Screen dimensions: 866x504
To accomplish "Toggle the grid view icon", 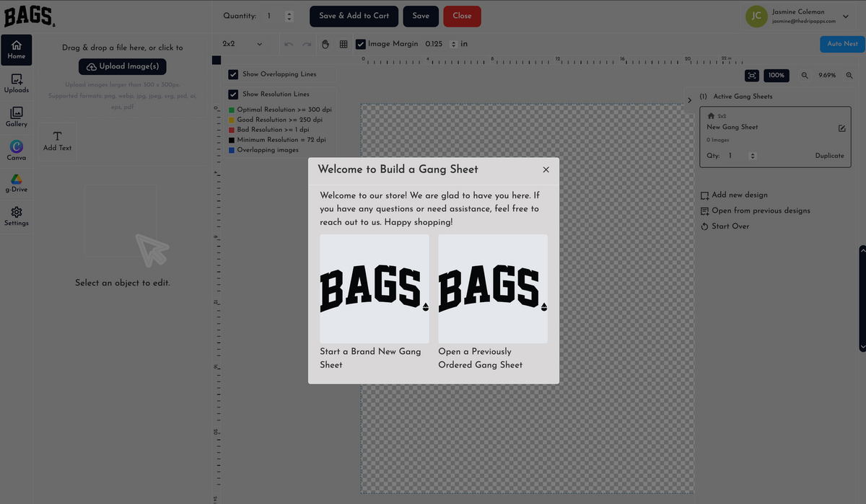I will tap(344, 44).
